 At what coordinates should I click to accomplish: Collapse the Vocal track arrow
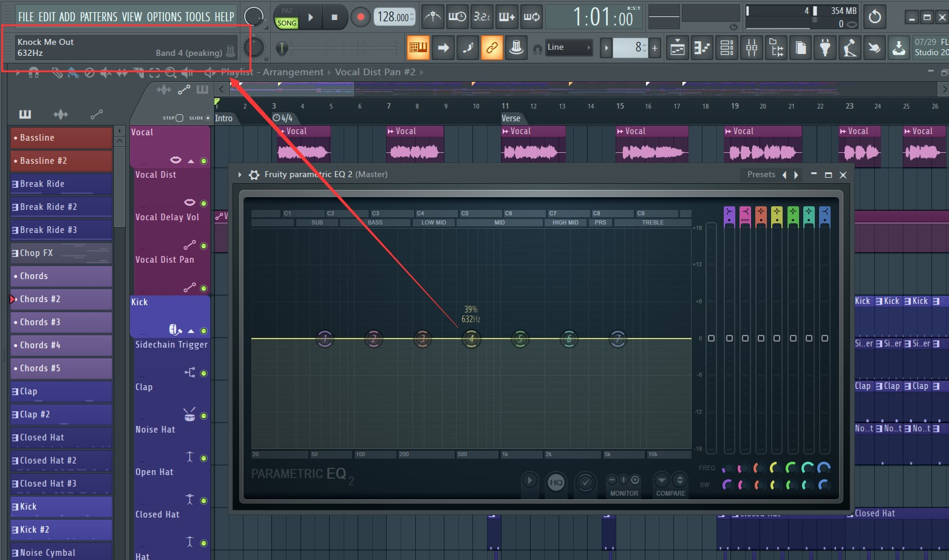[191, 161]
